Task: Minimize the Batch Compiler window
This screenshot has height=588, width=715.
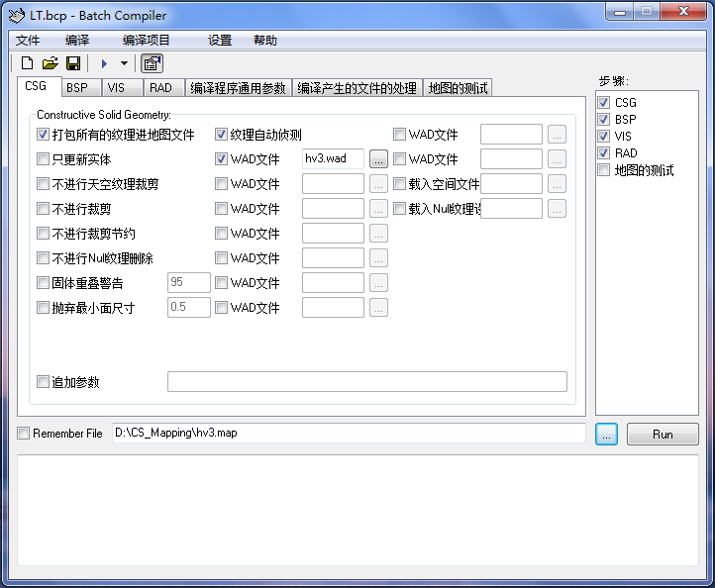Action: 620,12
